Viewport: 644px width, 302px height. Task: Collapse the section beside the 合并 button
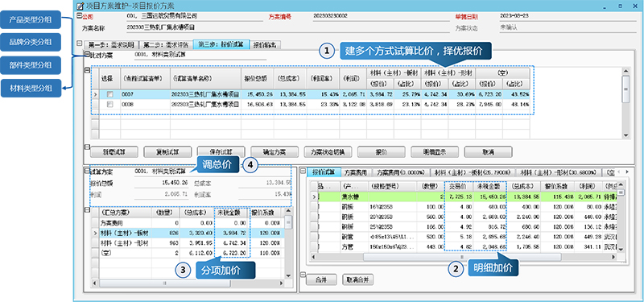pos(303,275)
